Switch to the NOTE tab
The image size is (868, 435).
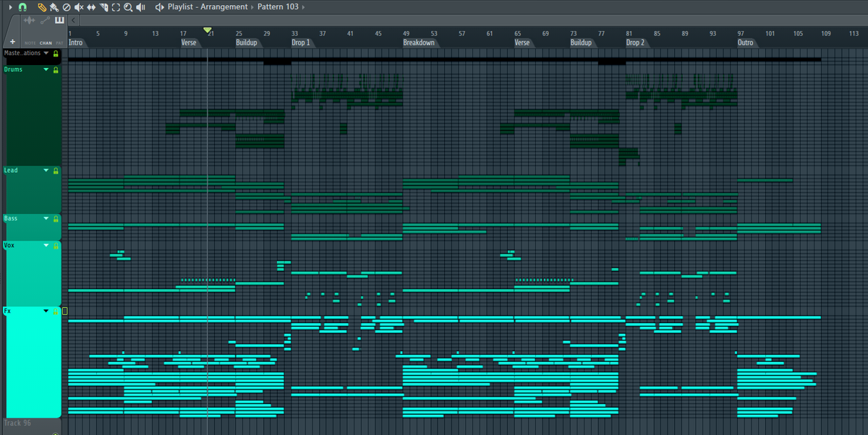point(30,43)
